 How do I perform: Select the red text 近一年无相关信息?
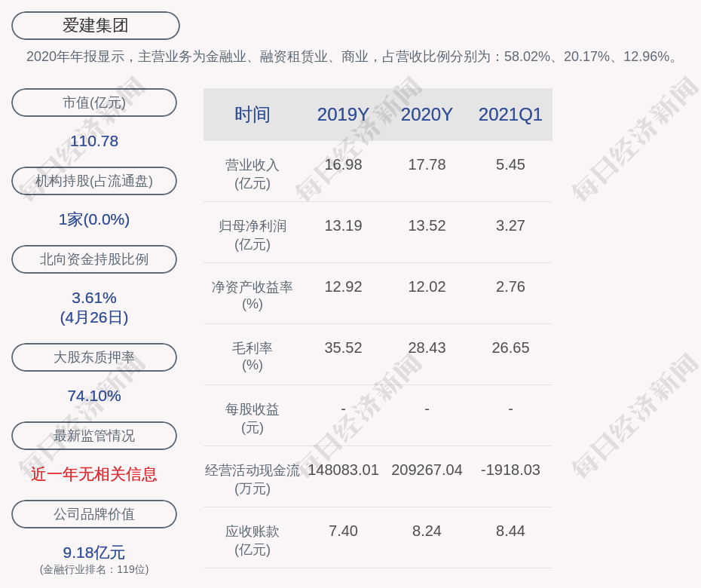[94, 474]
